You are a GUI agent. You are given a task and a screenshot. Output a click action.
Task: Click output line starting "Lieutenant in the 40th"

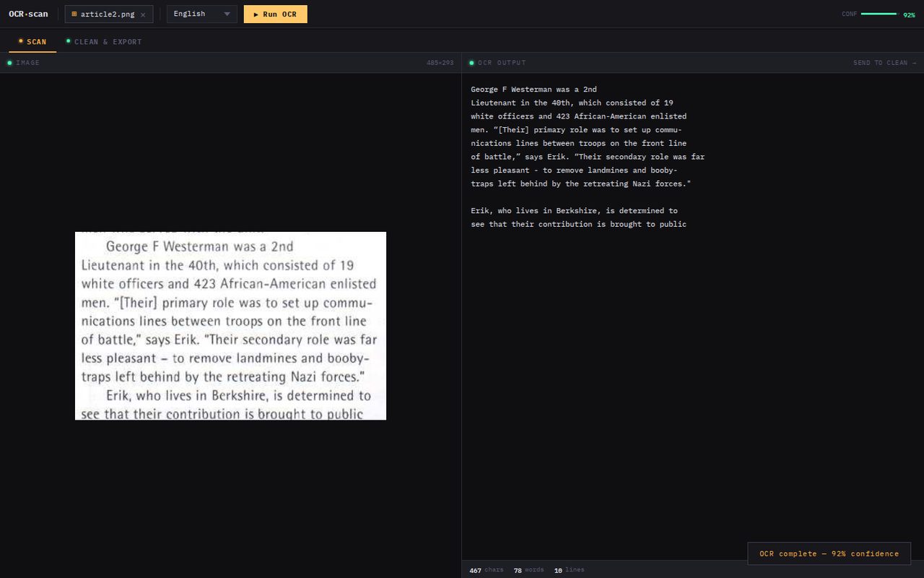[572, 103]
